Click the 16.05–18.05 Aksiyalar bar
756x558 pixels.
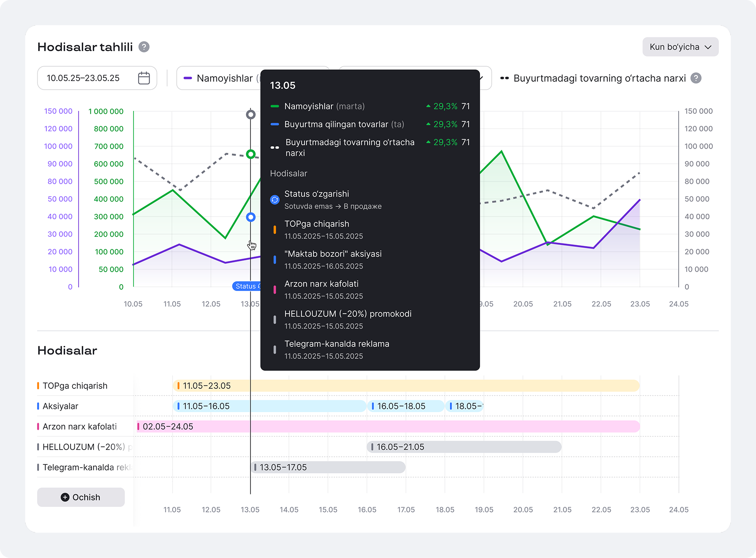[406, 406]
